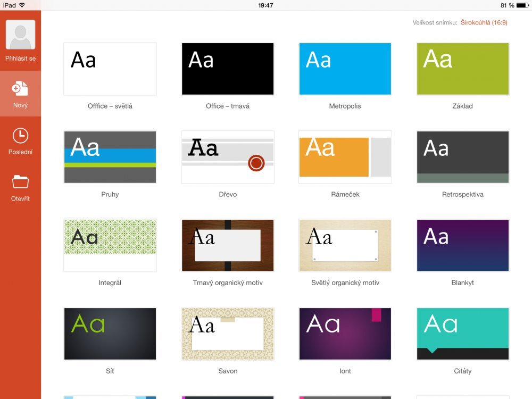The width and height of the screenshot is (532, 399).
Task: Pick the Základ green template
Action: coord(462,68)
